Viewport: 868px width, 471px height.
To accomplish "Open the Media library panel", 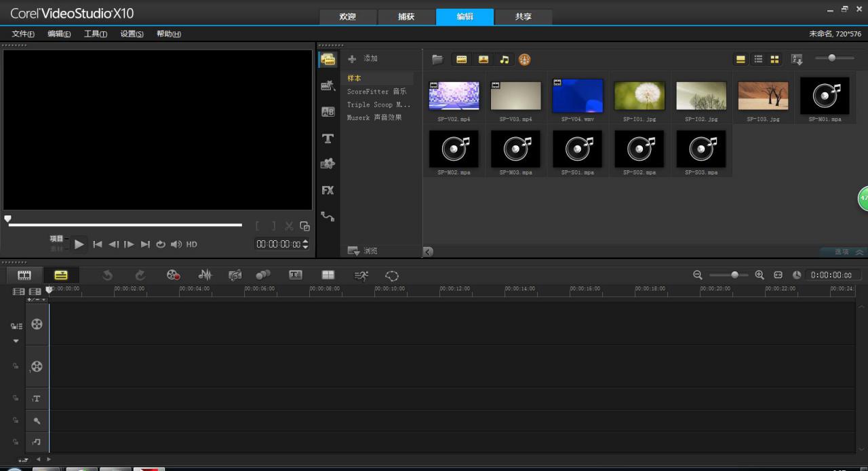I will [328, 60].
